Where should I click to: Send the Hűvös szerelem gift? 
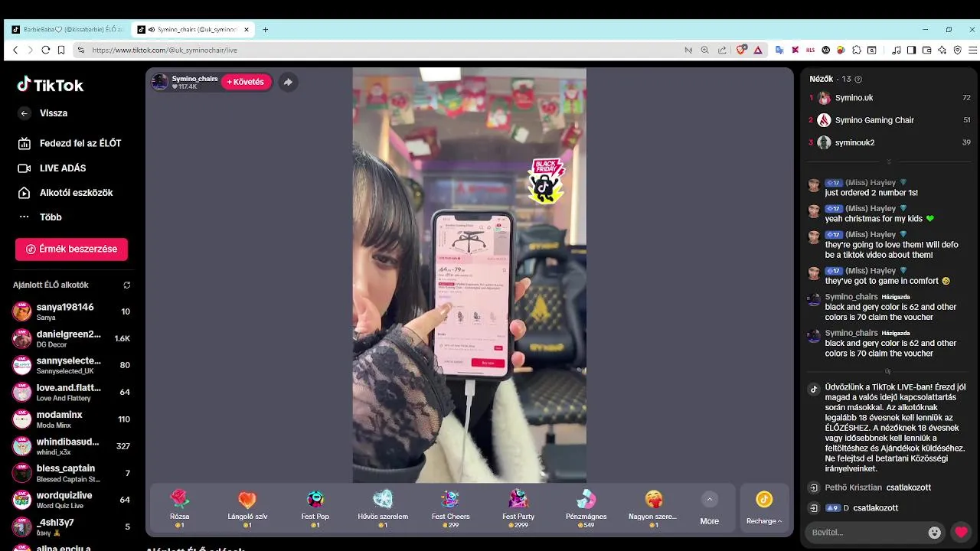(383, 508)
